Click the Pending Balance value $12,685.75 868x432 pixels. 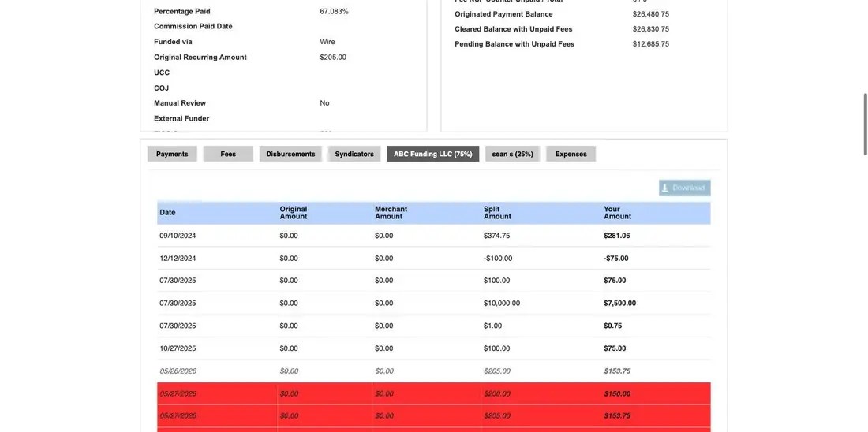650,44
